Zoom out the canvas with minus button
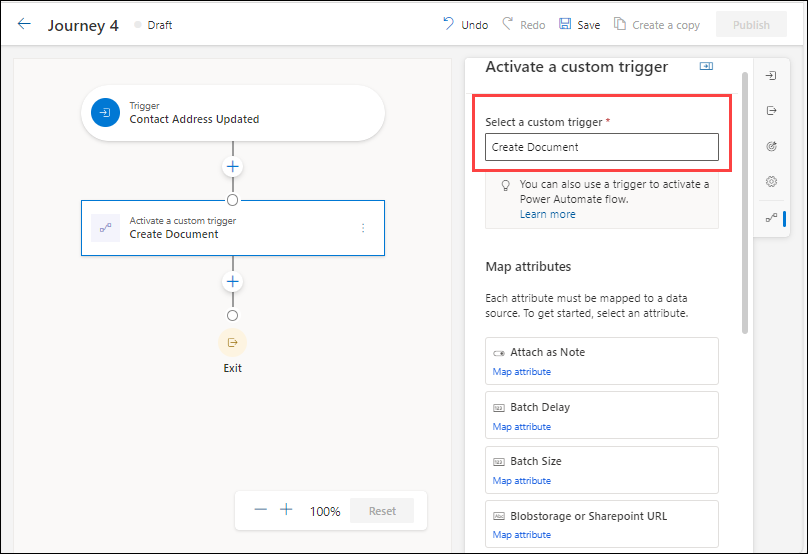This screenshot has height=554, width=808. click(260, 510)
